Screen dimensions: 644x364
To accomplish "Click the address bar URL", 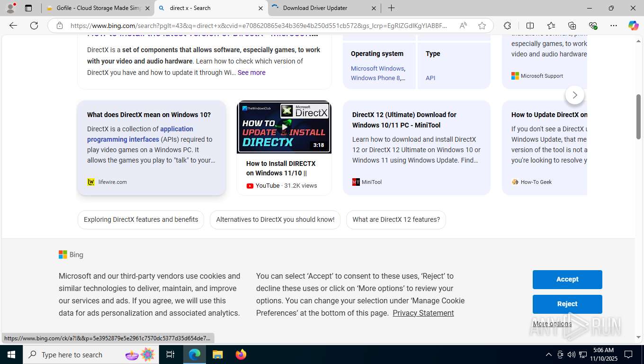I will pyautogui.click(x=258, y=26).
